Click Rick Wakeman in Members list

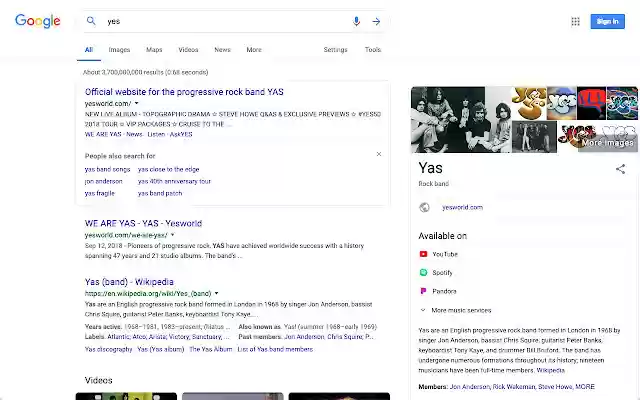513,387
